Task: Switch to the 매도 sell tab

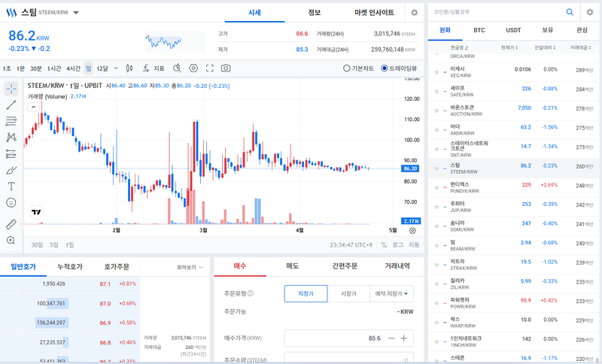Action: pos(292,266)
